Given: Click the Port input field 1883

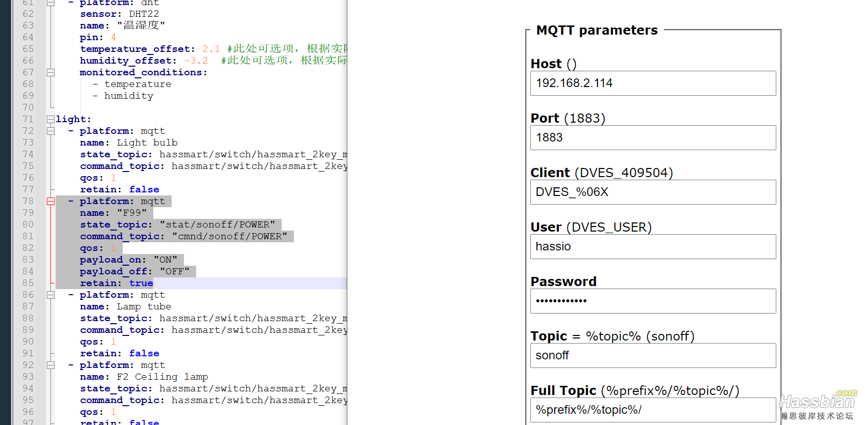Looking at the screenshot, I should (x=653, y=137).
